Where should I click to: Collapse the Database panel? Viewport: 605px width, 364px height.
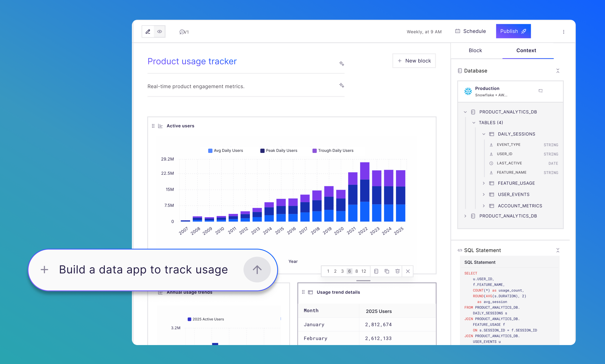click(x=558, y=71)
